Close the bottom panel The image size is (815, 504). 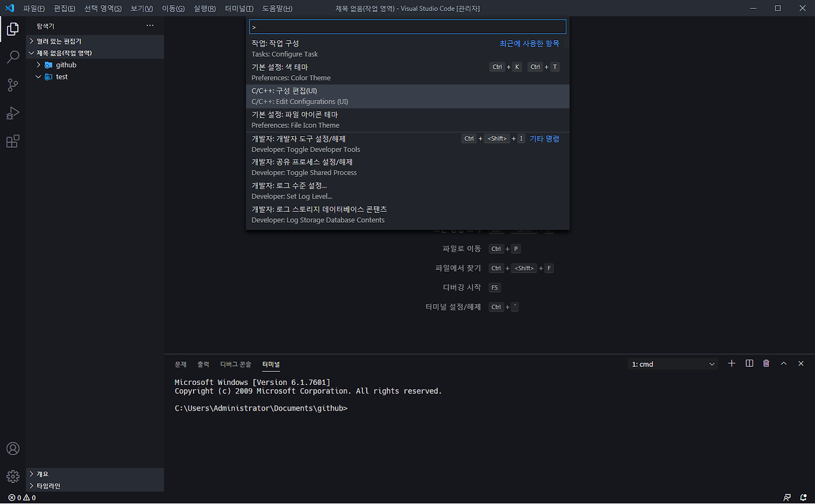click(800, 363)
